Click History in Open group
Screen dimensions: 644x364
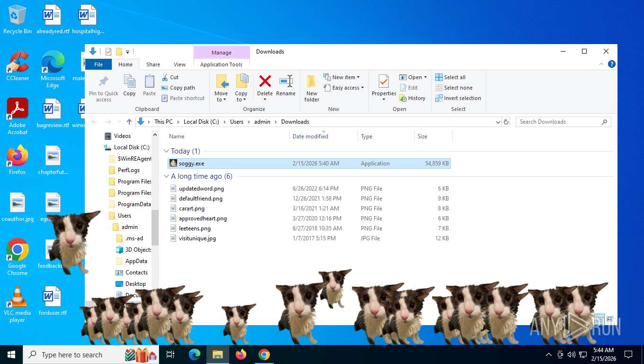(412, 98)
